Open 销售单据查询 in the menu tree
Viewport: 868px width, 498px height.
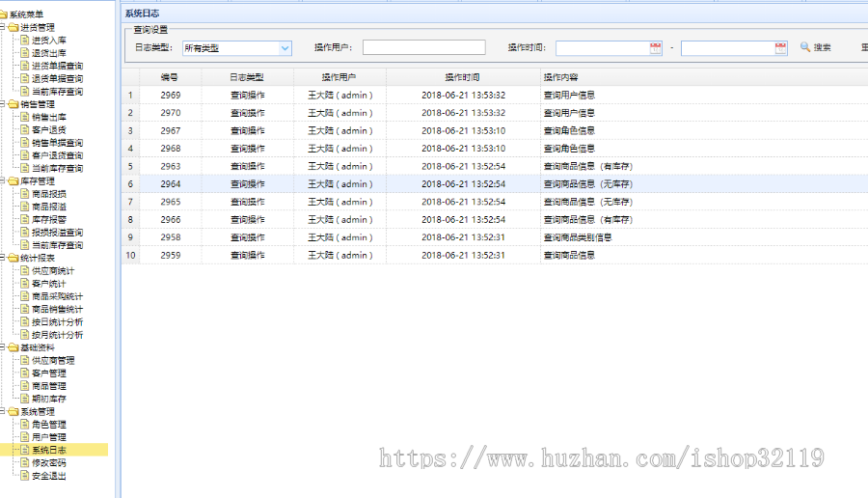[58, 143]
